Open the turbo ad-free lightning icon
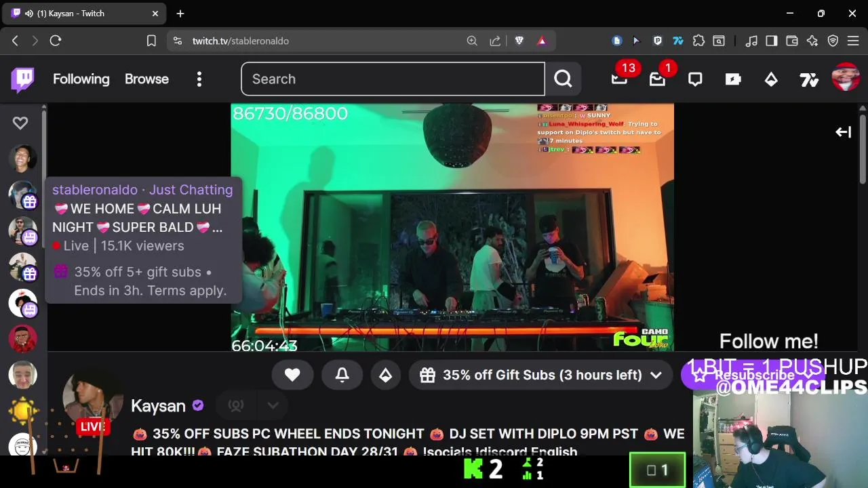This screenshot has width=868, height=488. click(x=733, y=79)
